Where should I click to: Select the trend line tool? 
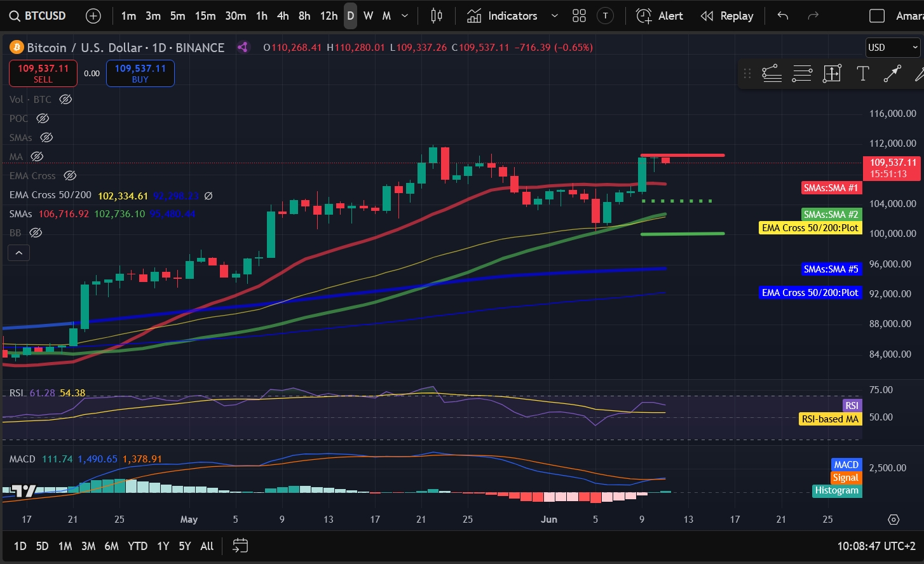[x=892, y=74]
